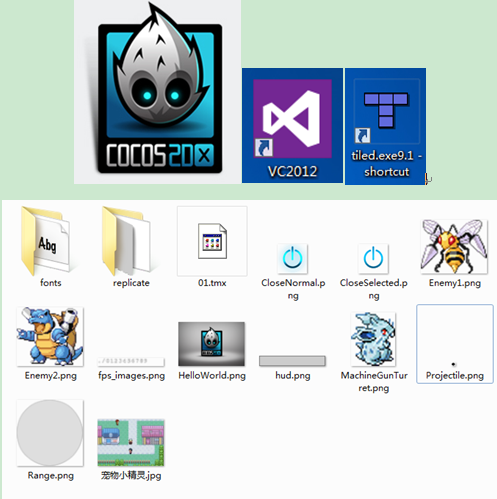
Task: Select the CloseSelected.png power icon
Action: [x=373, y=259]
